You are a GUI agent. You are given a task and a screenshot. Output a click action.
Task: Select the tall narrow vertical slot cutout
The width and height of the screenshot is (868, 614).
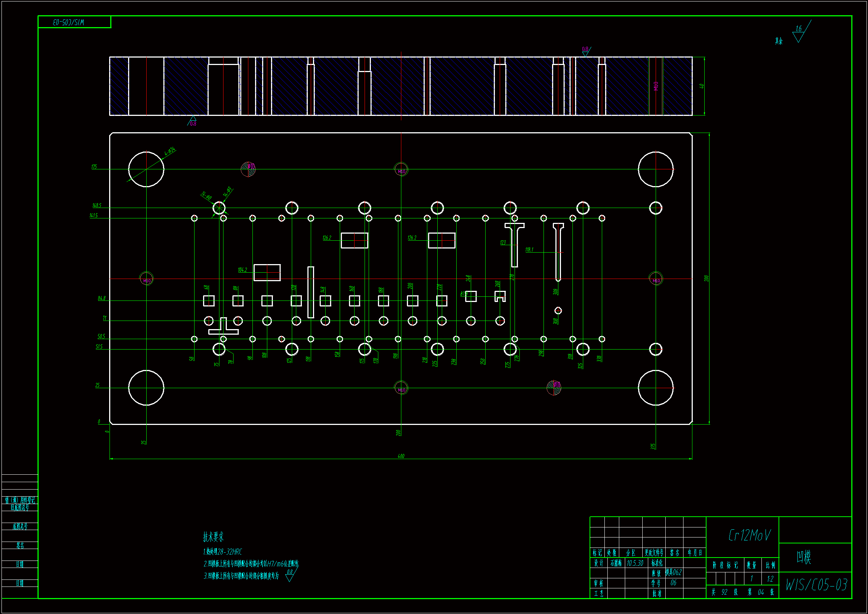(311, 292)
